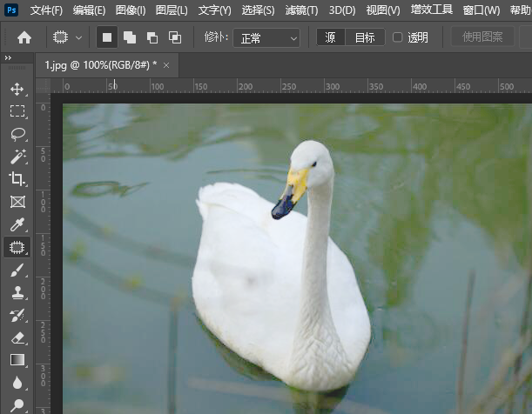Open the 图像(I) menu

131,10
